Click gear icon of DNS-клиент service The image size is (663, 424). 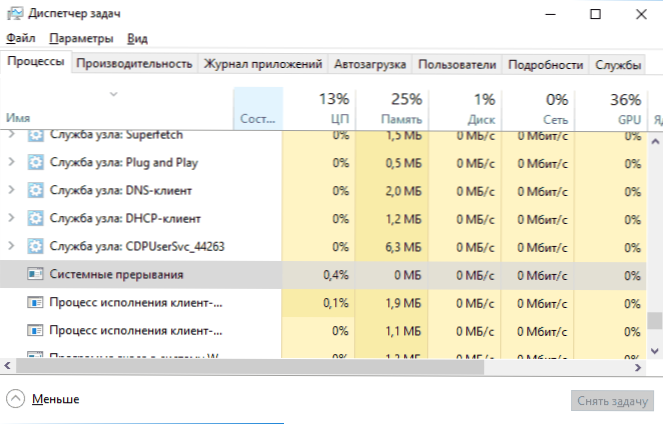pos(36,191)
